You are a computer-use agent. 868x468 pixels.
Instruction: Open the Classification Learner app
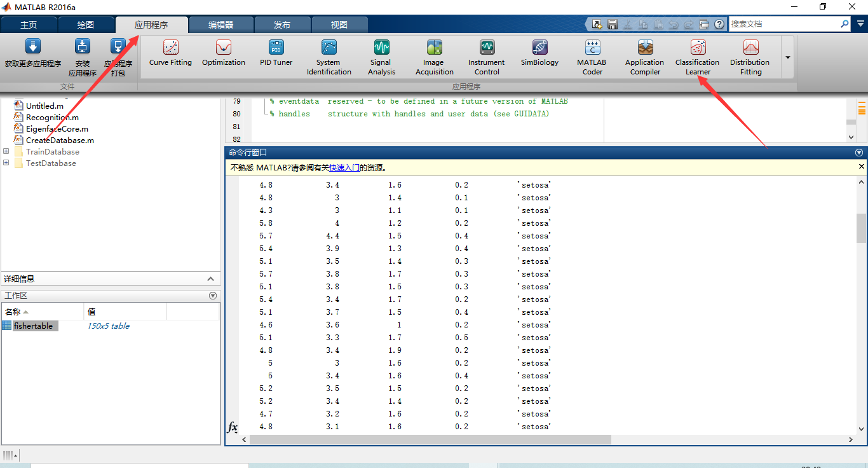[x=698, y=58]
